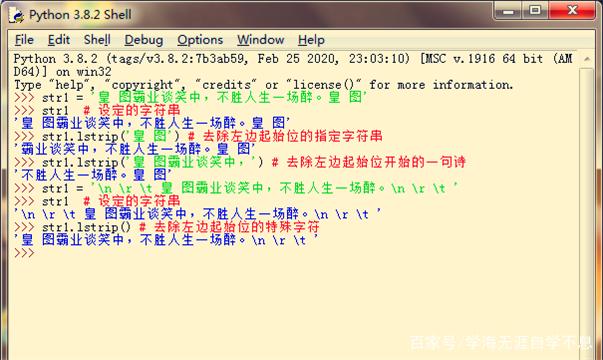Click the Python IDLE icon in title bar
The width and height of the screenshot is (603, 360).
[x=17, y=15]
